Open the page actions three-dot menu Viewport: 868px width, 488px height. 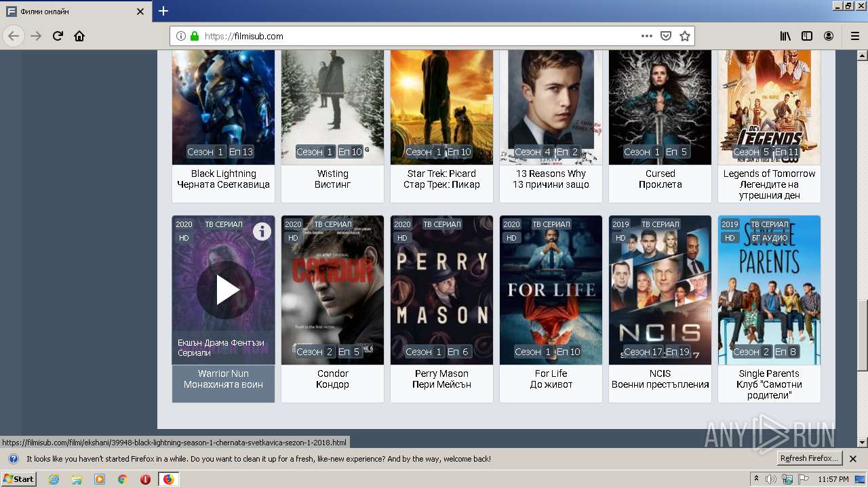[x=647, y=36]
